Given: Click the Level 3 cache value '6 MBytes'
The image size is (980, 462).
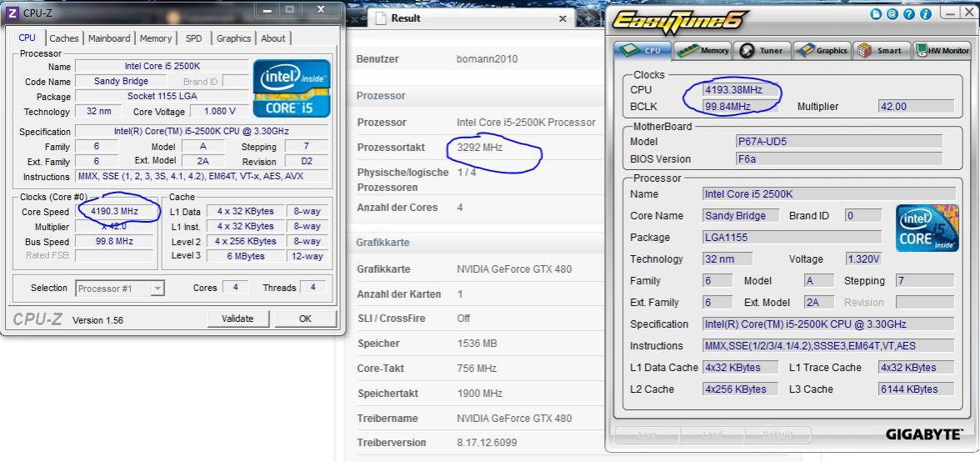Looking at the screenshot, I should click(x=245, y=256).
